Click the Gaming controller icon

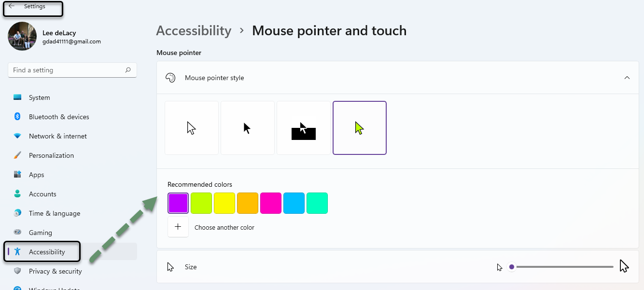tap(17, 233)
